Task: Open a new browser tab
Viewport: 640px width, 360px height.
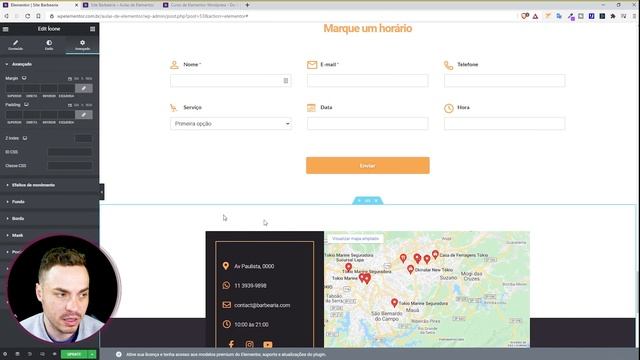Action: [247, 5]
